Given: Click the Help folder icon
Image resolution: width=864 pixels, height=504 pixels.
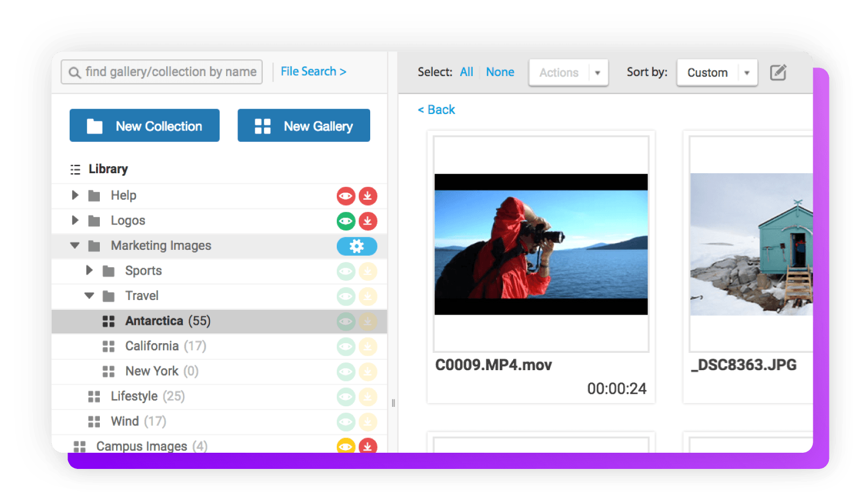Looking at the screenshot, I should pyautogui.click(x=94, y=195).
